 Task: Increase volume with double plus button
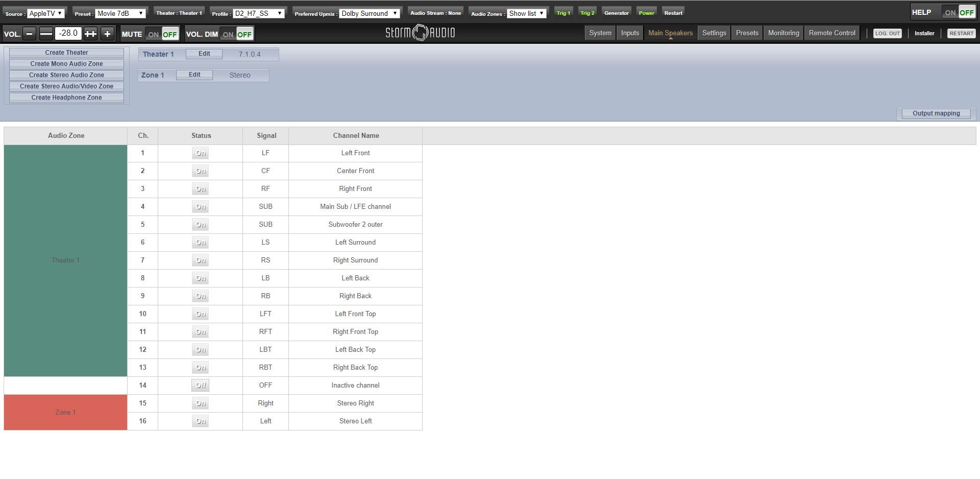point(90,34)
